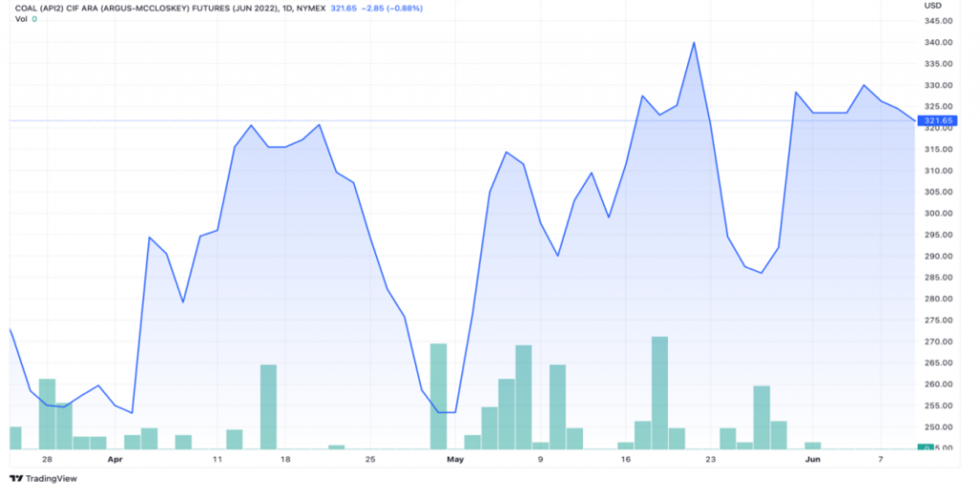Click the 'Jun' date axis label
Screen dimensions: 980x498
tap(812, 460)
